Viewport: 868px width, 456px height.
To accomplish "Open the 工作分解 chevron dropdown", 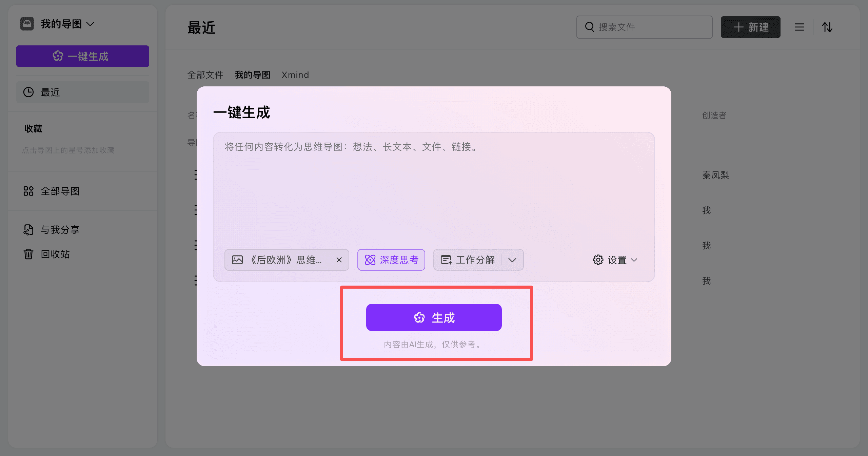I will point(512,260).
